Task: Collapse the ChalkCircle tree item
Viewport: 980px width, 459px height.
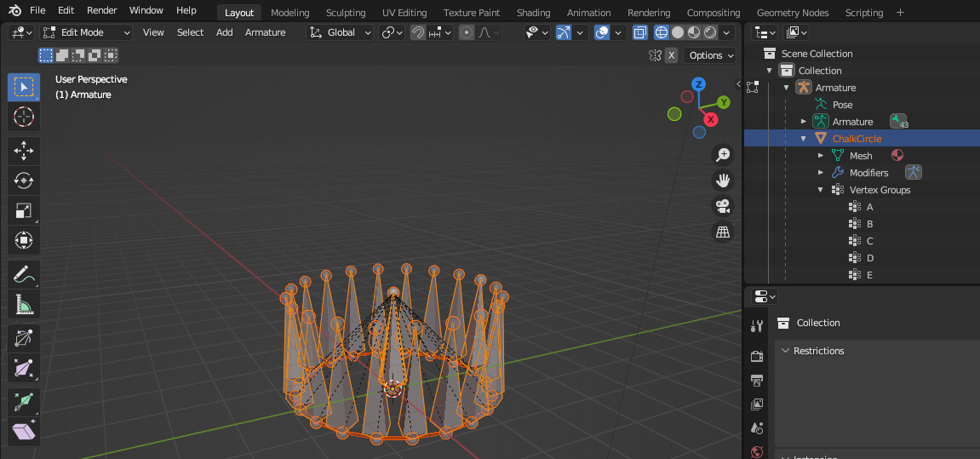Action: [804, 139]
